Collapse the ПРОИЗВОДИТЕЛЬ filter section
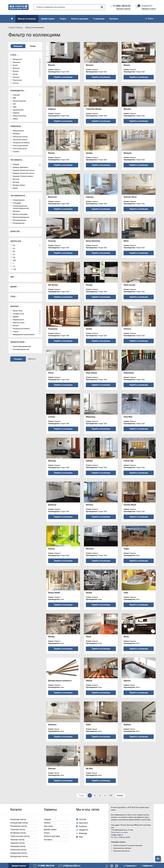The width and height of the screenshot is (164, 868). 18,91
